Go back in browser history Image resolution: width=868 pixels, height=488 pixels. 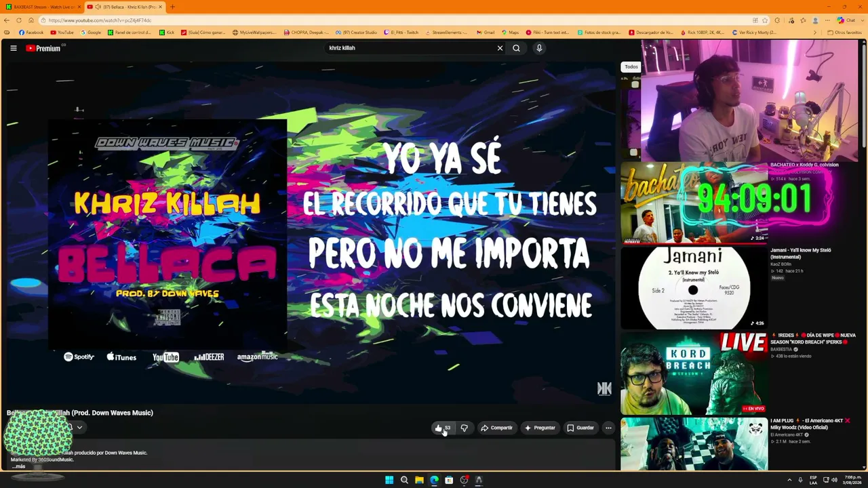pos(7,20)
